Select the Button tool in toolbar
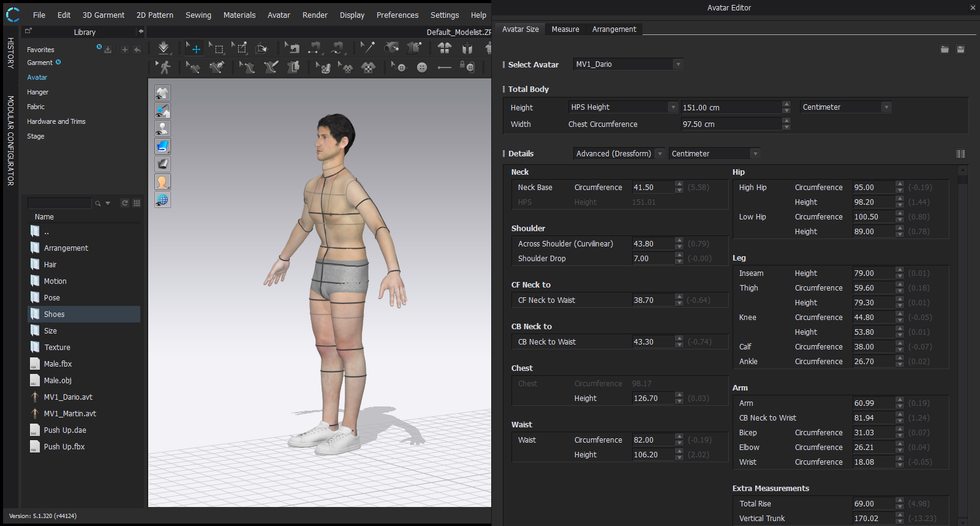 422,67
